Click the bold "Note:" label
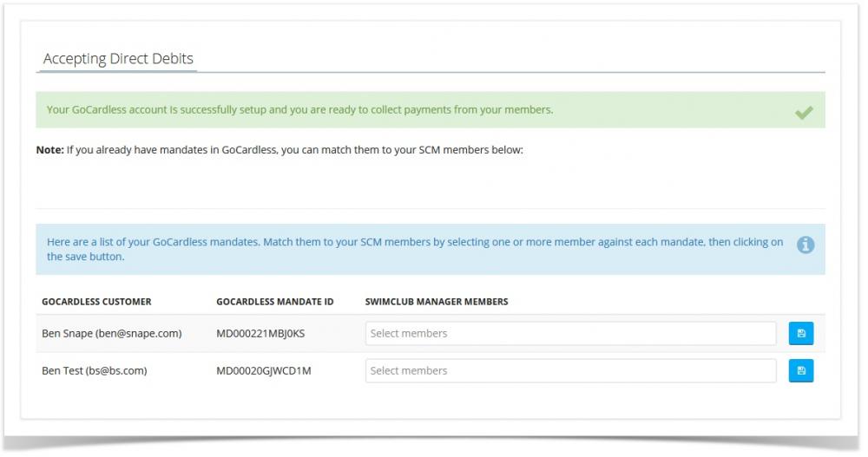This screenshot has width=868, height=457. click(x=49, y=150)
